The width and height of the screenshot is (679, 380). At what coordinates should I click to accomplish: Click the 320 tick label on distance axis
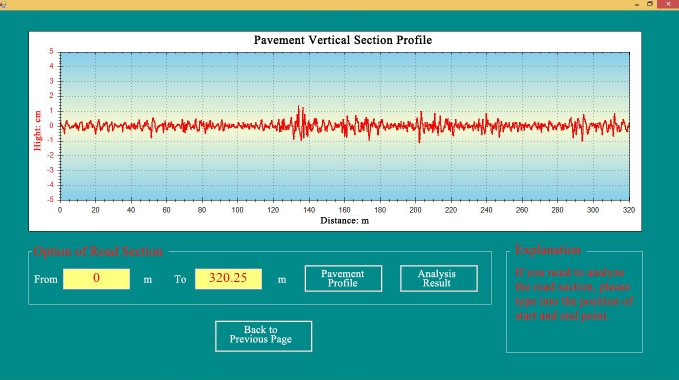point(629,210)
